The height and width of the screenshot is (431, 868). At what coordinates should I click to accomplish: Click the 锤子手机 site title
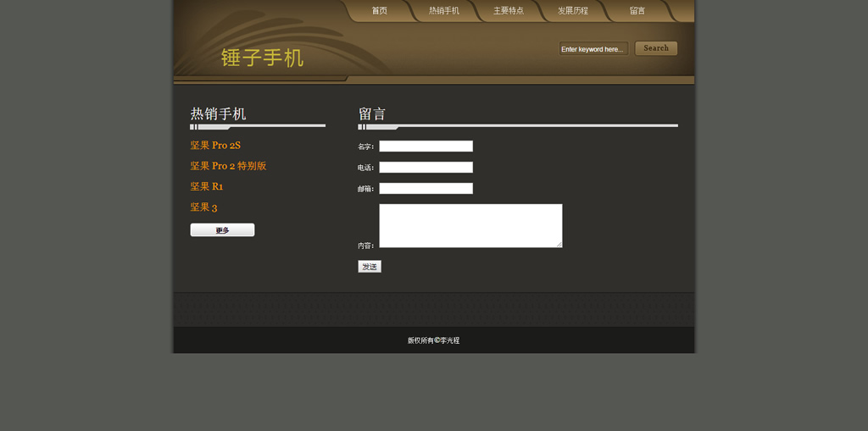(262, 58)
